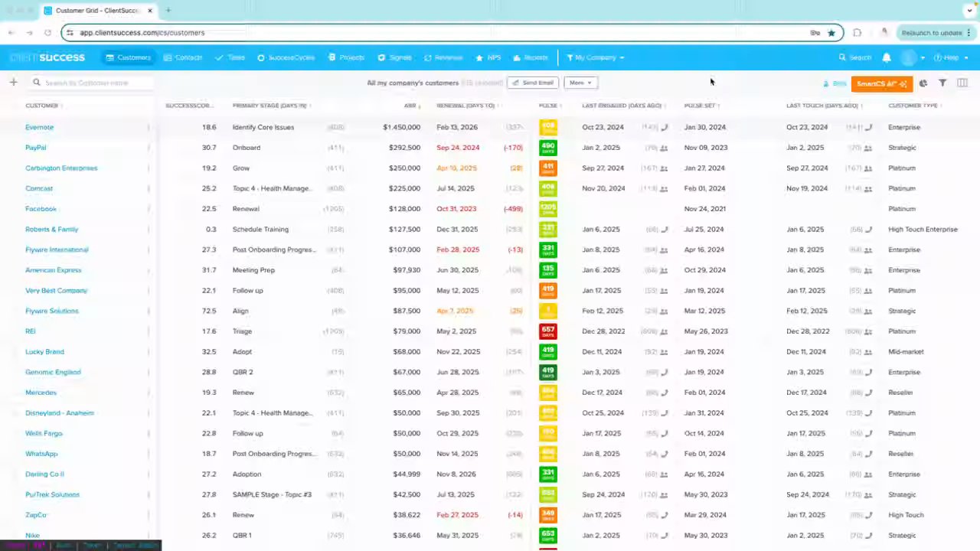Sort by the ARR column header
Screen dimensions: 980x551
pyautogui.click(x=410, y=106)
